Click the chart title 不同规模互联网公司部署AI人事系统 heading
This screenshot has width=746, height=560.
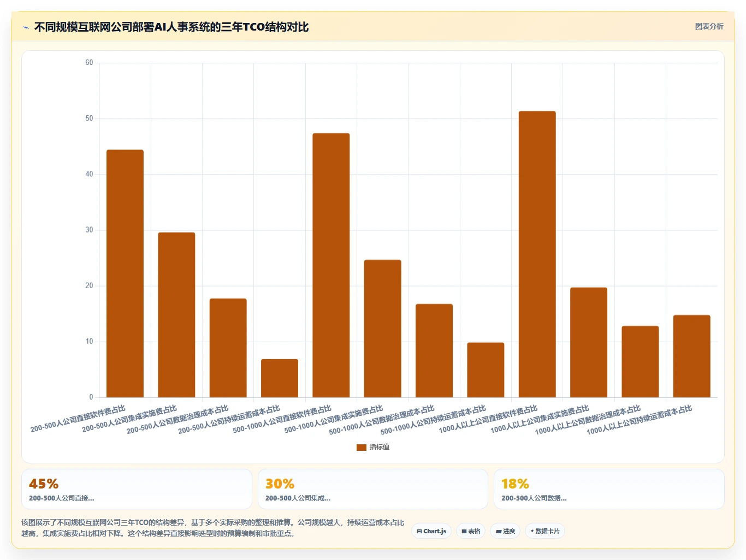point(171,27)
